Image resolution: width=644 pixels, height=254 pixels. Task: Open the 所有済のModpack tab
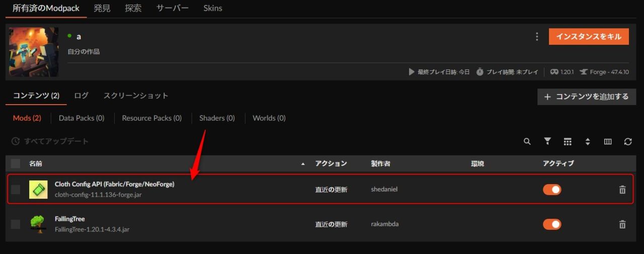click(46, 8)
